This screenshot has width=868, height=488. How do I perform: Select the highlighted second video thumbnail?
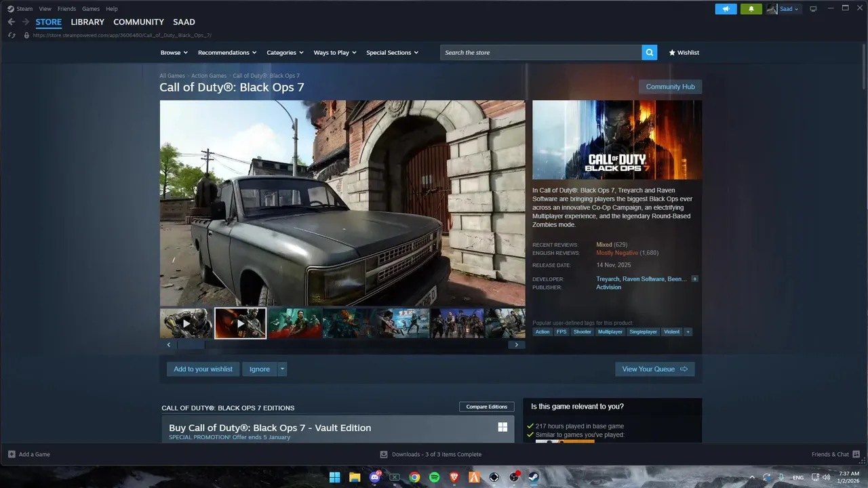pos(241,323)
